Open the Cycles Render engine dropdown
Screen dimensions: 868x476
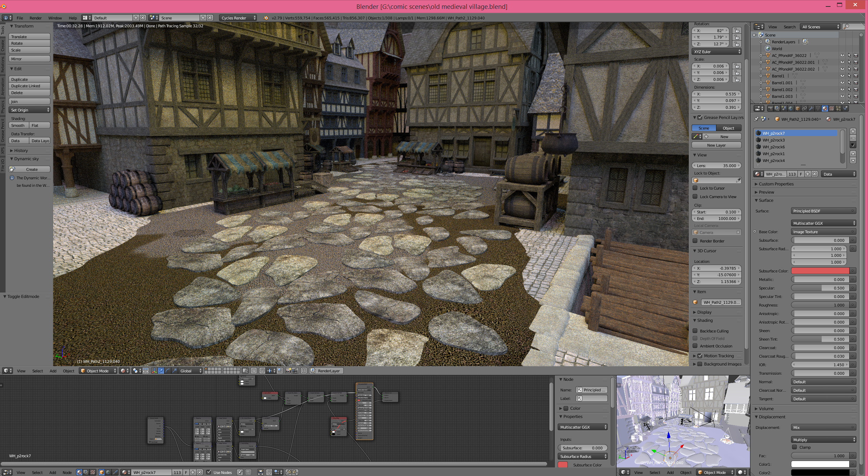[238, 18]
